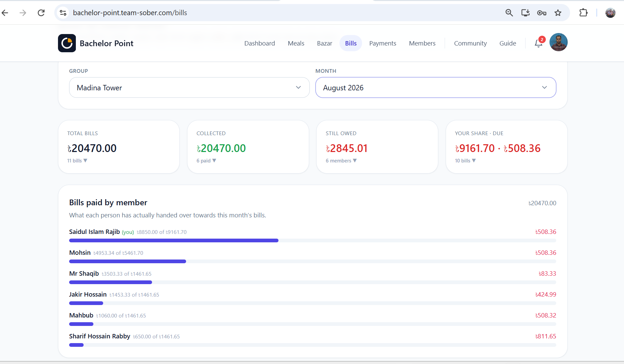Open the Meals tab
This screenshot has width=624, height=364.
coord(296,43)
